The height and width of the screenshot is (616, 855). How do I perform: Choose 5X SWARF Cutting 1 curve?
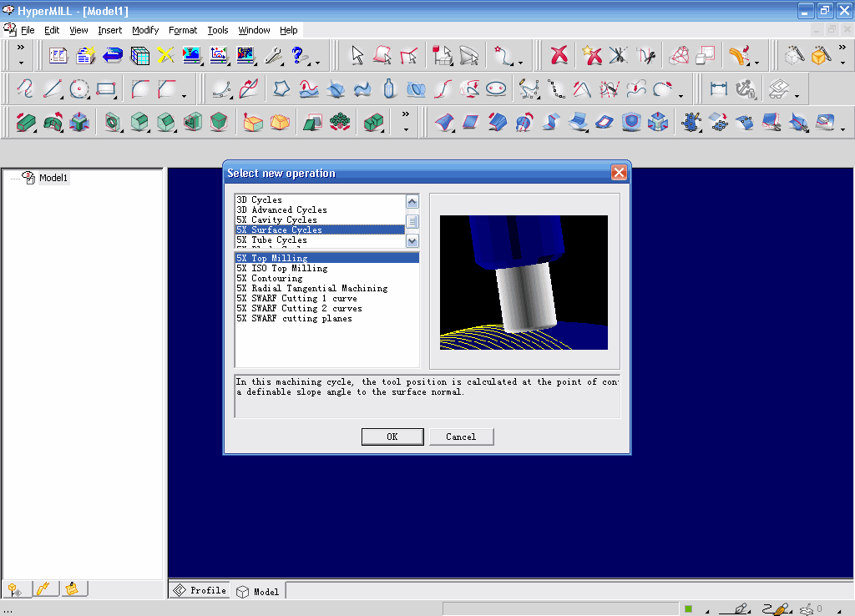pos(327,298)
